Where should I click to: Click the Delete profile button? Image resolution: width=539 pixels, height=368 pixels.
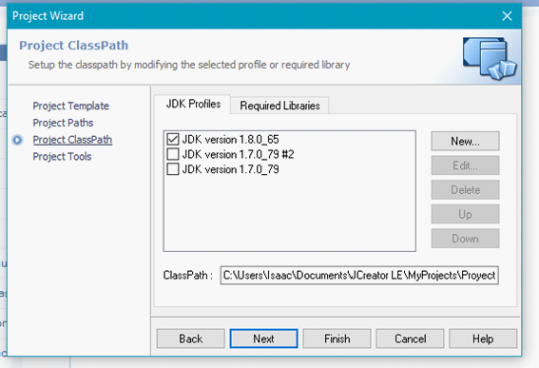465,190
